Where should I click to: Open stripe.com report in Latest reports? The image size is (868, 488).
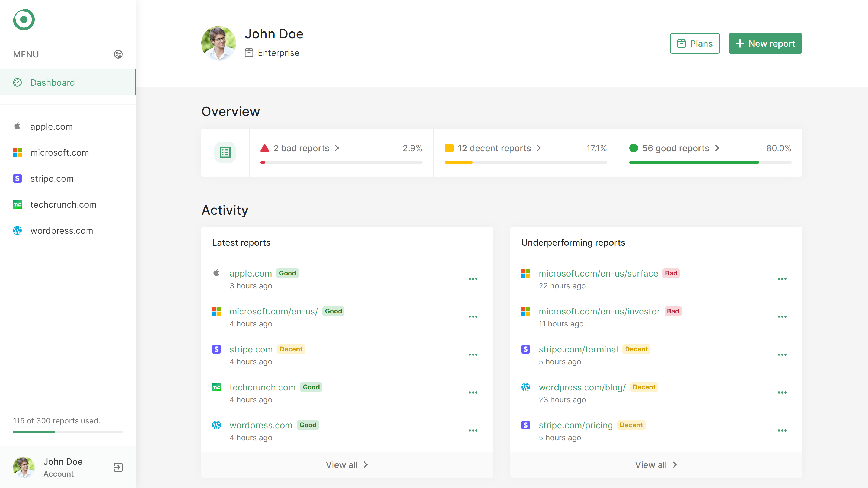coord(251,349)
